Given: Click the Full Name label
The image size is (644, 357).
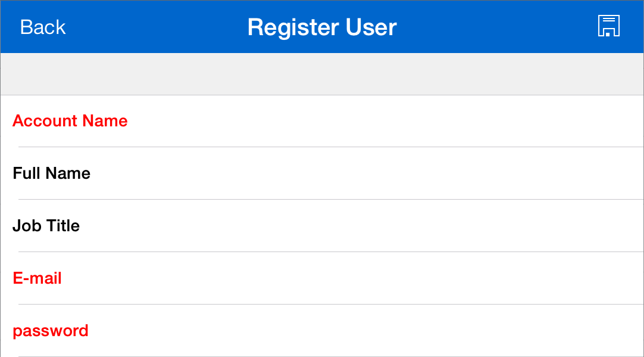Looking at the screenshot, I should pyautogui.click(x=52, y=173).
